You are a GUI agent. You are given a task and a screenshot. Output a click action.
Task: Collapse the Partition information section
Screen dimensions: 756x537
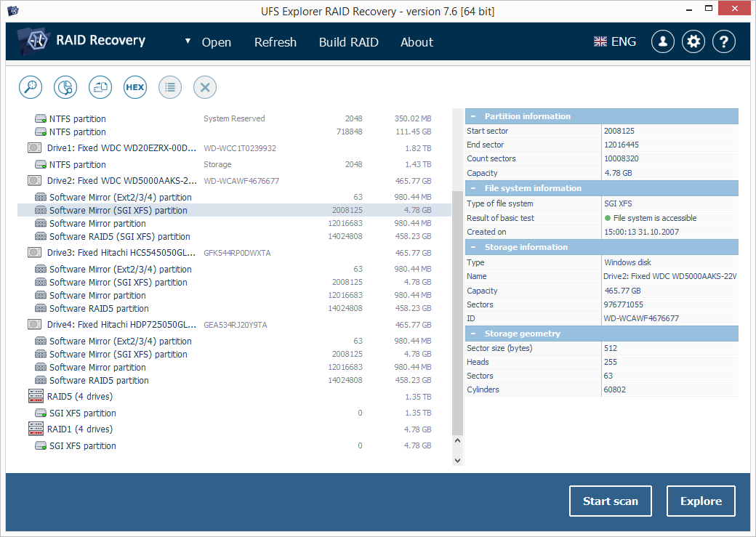[x=473, y=116]
